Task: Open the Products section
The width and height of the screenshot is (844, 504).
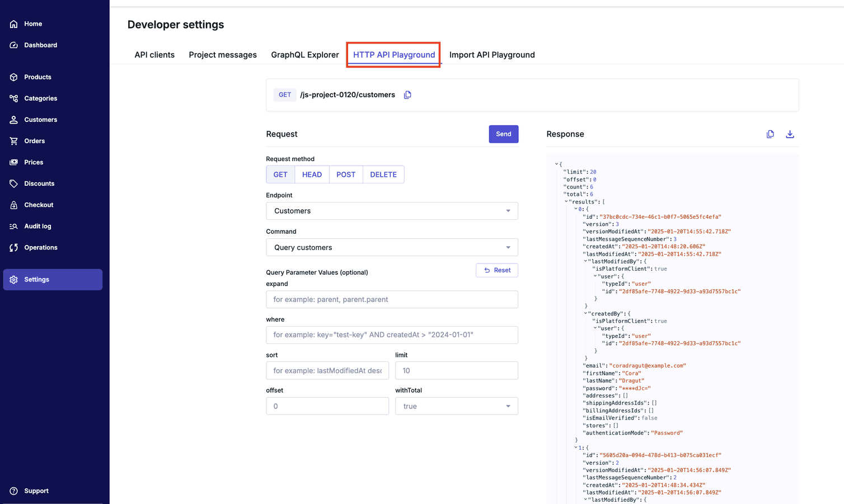Action: [x=37, y=77]
